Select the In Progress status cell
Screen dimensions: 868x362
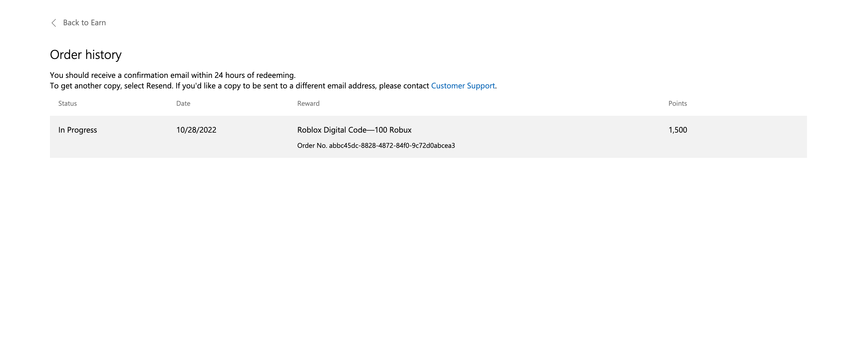(x=78, y=130)
